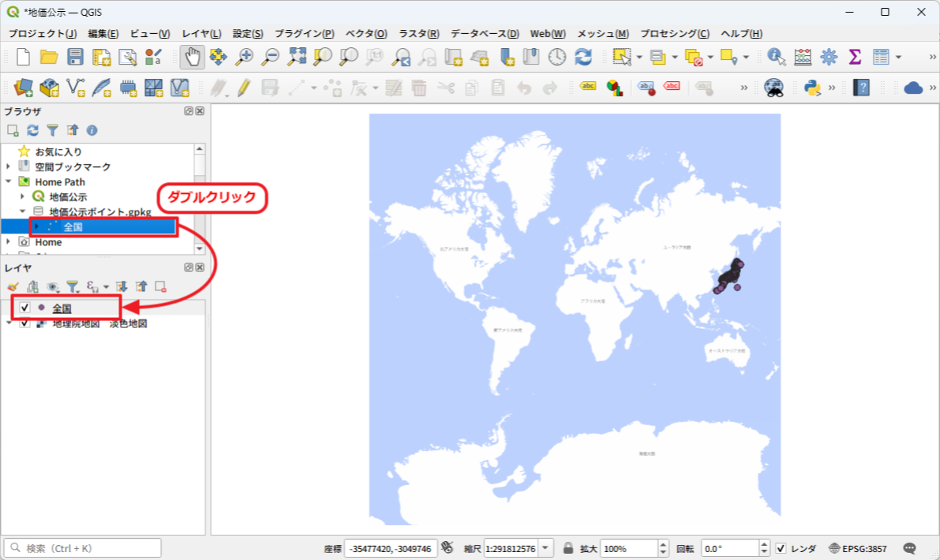Open the scale 縮尺 dropdown arrow
940x560 pixels.
546,548
